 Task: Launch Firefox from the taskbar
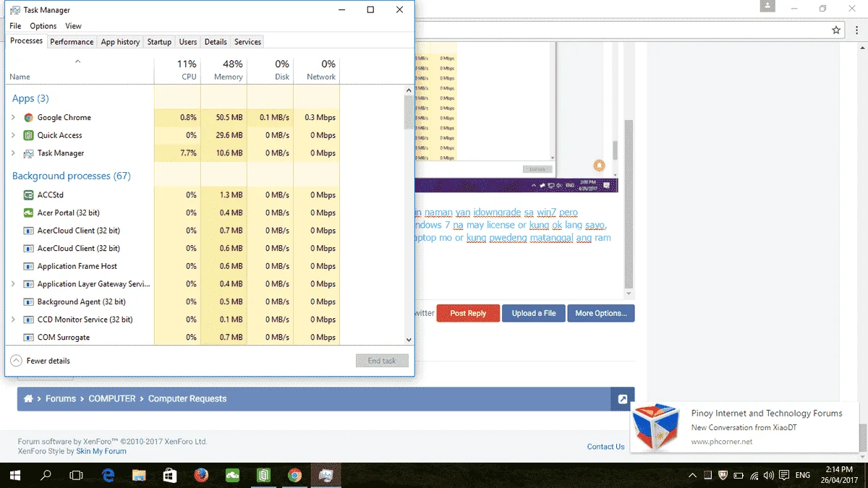[x=201, y=475]
